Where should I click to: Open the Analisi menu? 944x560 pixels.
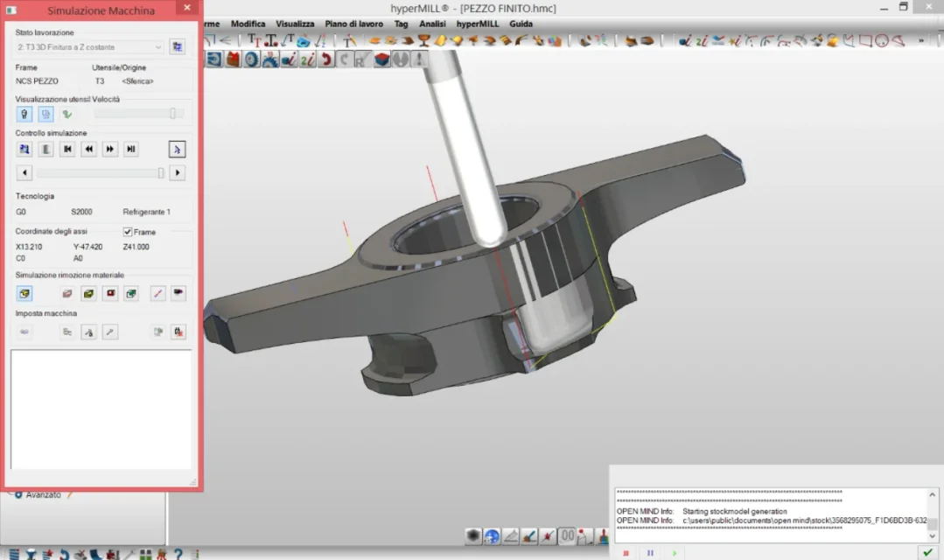coord(431,24)
